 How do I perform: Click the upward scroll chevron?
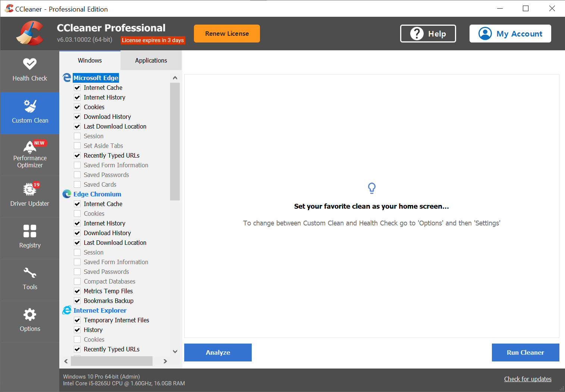coord(175,78)
